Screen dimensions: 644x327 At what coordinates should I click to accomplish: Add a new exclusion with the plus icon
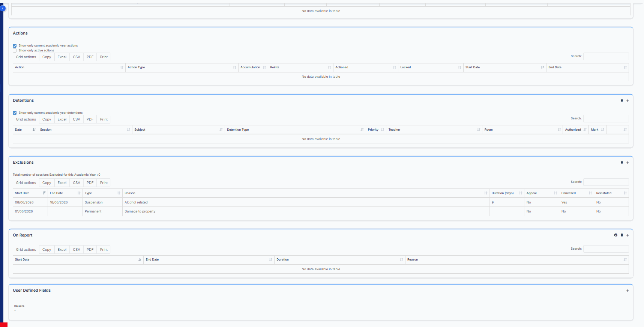(627, 163)
